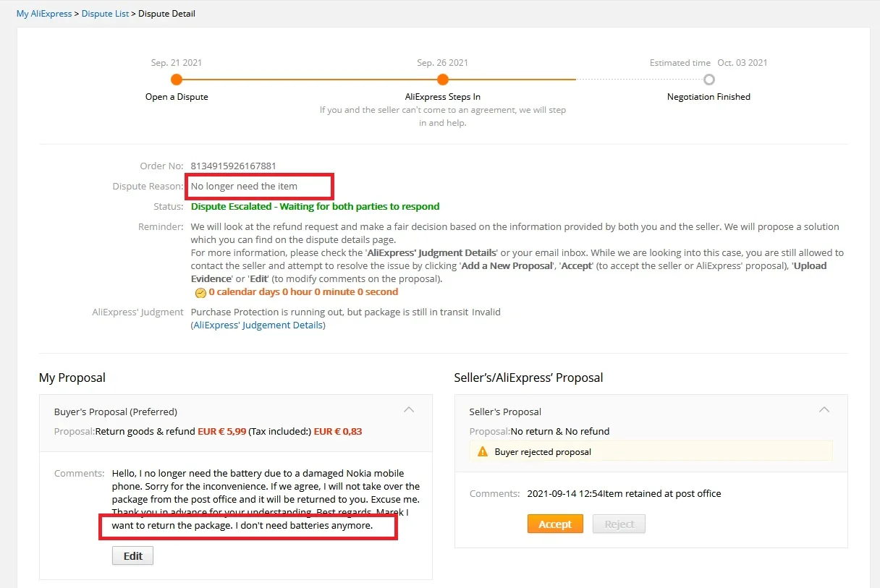Click the green Dispute Escalated status text
This screenshot has height=588, width=880.
pyautogui.click(x=315, y=207)
